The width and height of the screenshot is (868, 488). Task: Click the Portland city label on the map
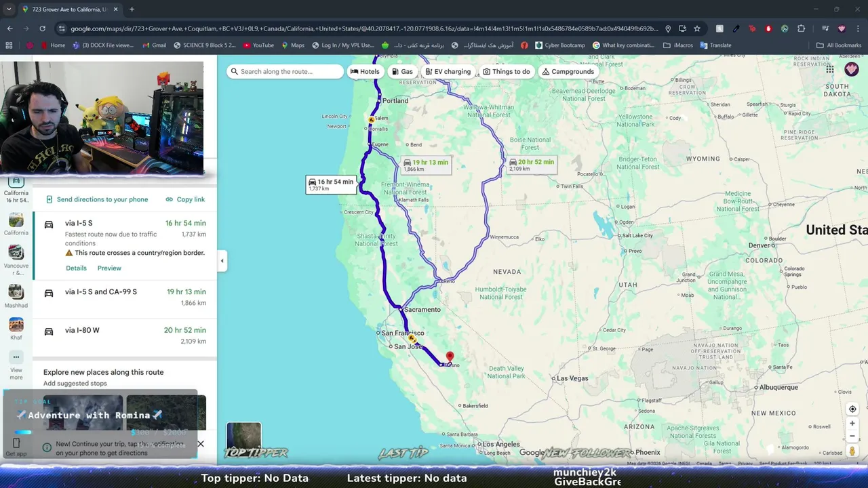[395, 101]
